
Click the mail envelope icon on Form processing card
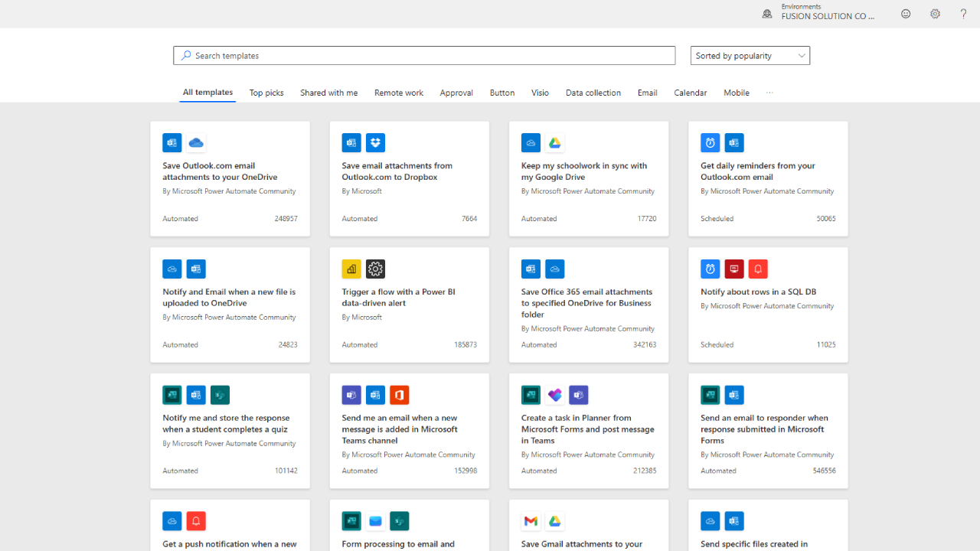coord(375,521)
